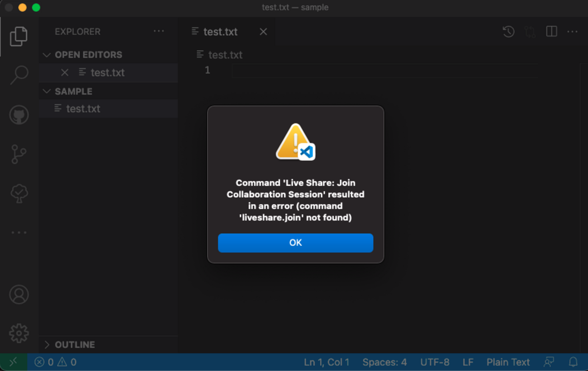This screenshot has width=588, height=371.
Task: Open the Source Control view icon
Action: 19,154
